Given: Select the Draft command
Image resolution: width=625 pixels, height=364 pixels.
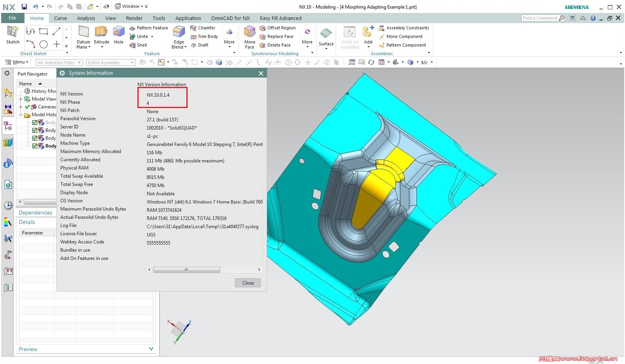Looking at the screenshot, I should [x=199, y=45].
